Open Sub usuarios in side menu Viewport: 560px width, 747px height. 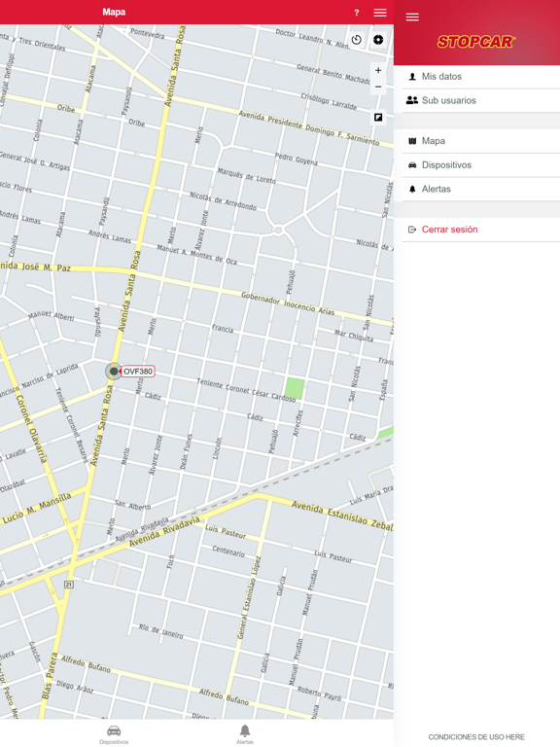click(x=481, y=100)
